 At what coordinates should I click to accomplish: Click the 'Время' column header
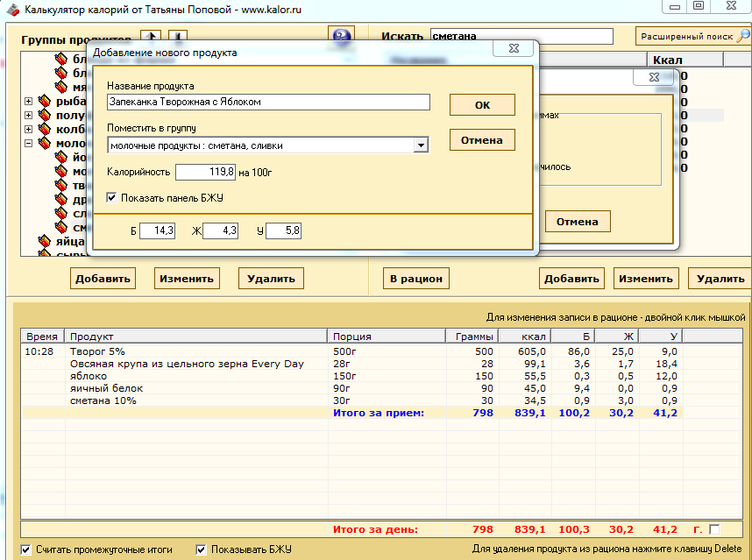[43, 337]
